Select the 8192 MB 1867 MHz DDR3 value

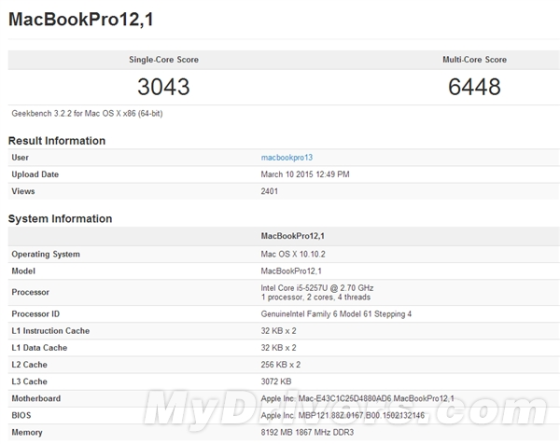[307, 433]
